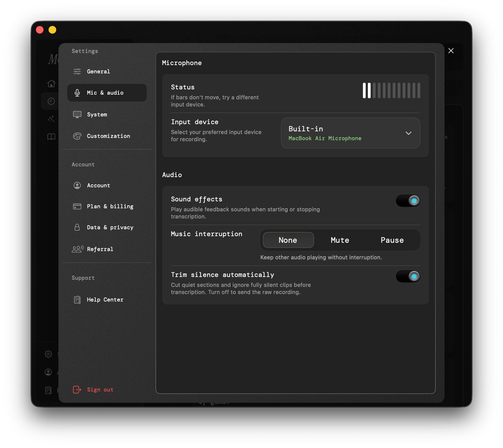Click the home icon in the background sidebar

[x=51, y=83]
